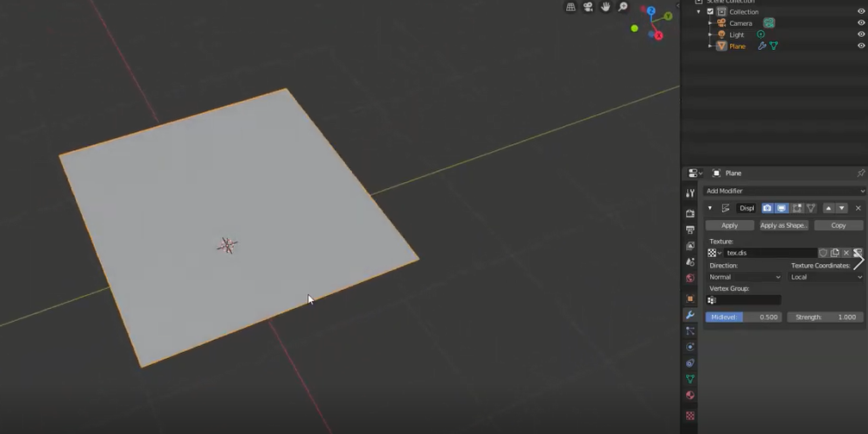Move the modifier down in stack
Image resolution: width=868 pixels, height=434 pixels.
pos(841,208)
